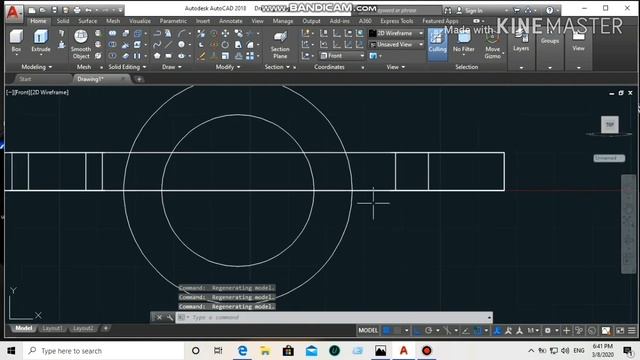The image size is (640, 360).
Task: Open the Surface ribbon tab
Action: click(x=87, y=21)
